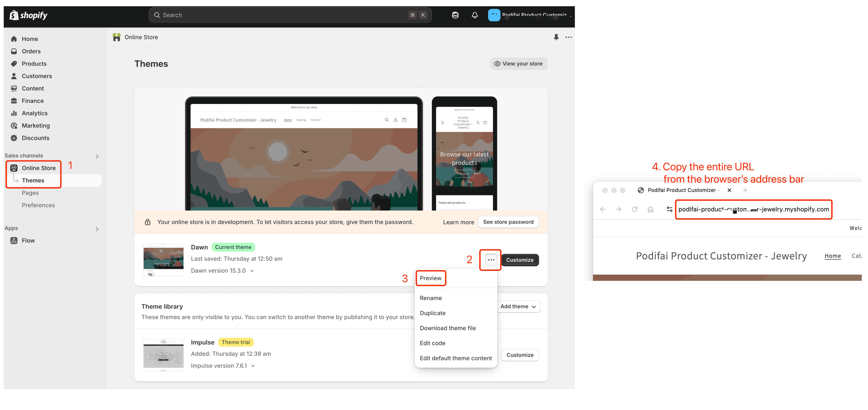The height and width of the screenshot is (410, 868).
Task: Click the See store password button
Action: coord(508,222)
